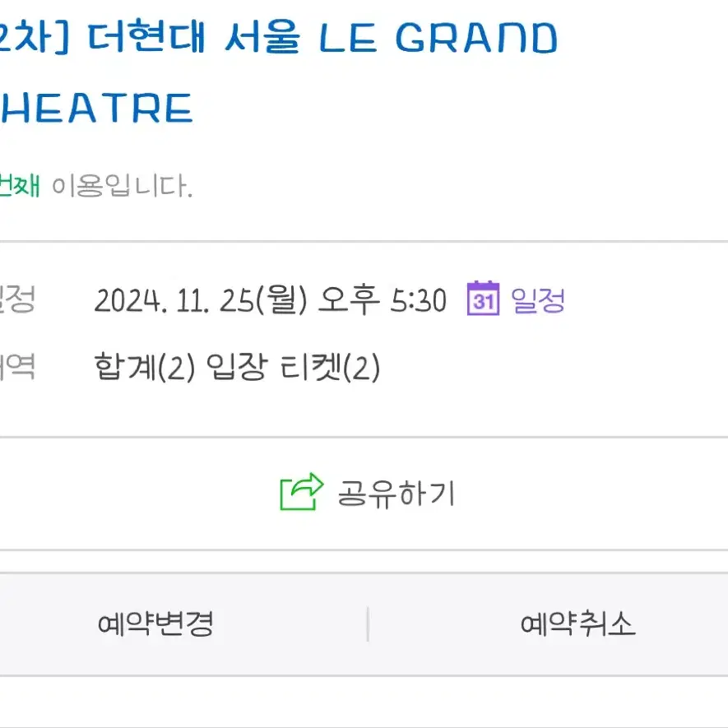This screenshot has height=728, width=728.
Task: Open the purple 일정 calendar link
Action: [538, 300]
